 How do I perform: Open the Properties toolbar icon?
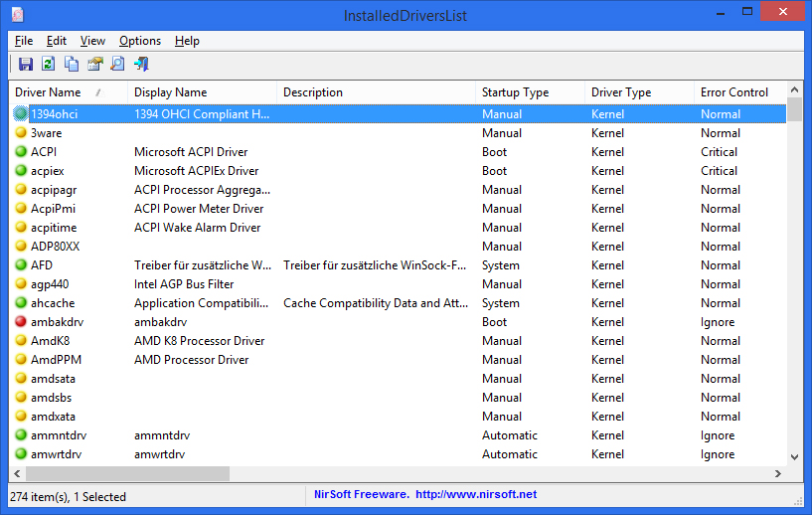[94, 64]
